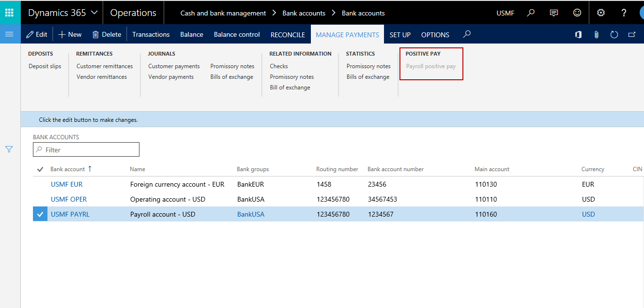The height and width of the screenshot is (308, 644).
Task: Open the app launcher waffle icon
Action: pyautogui.click(x=10, y=13)
